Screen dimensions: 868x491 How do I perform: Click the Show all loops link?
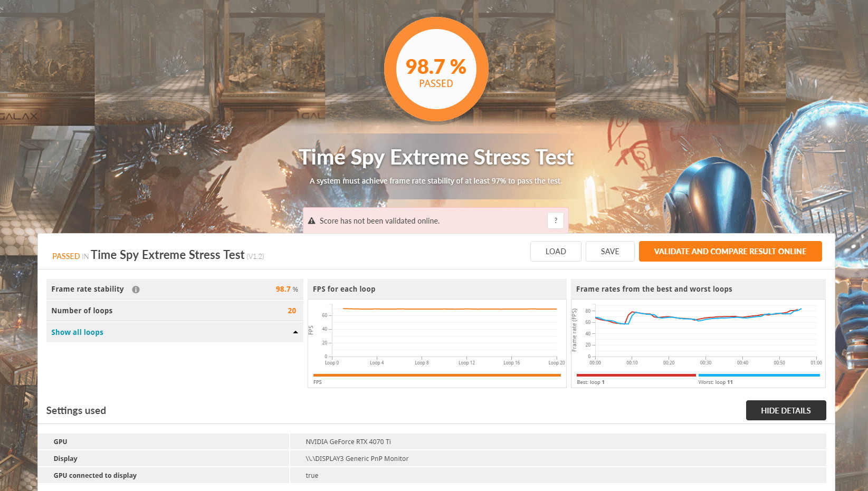point(77,332)
